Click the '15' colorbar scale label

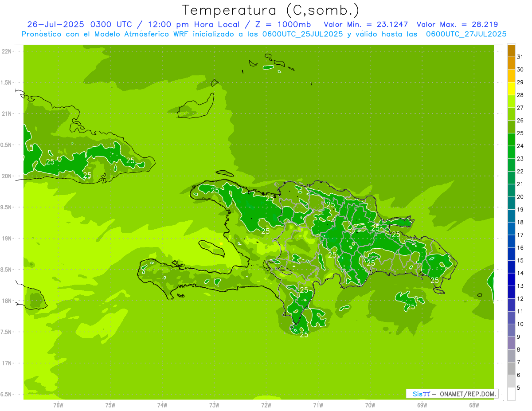[520, 260]
